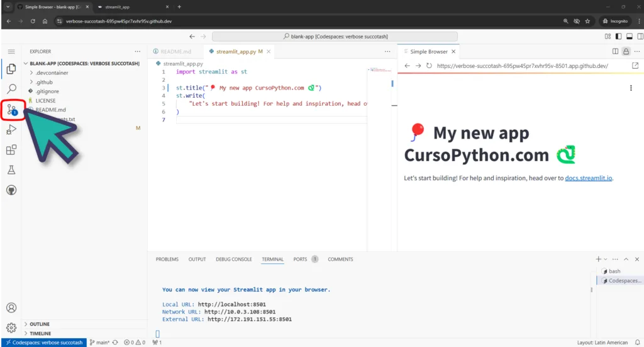Viewport: 644px width, 347px height.
Task: Click the synchronize changes status icon
Action: (x=116, y=343)
